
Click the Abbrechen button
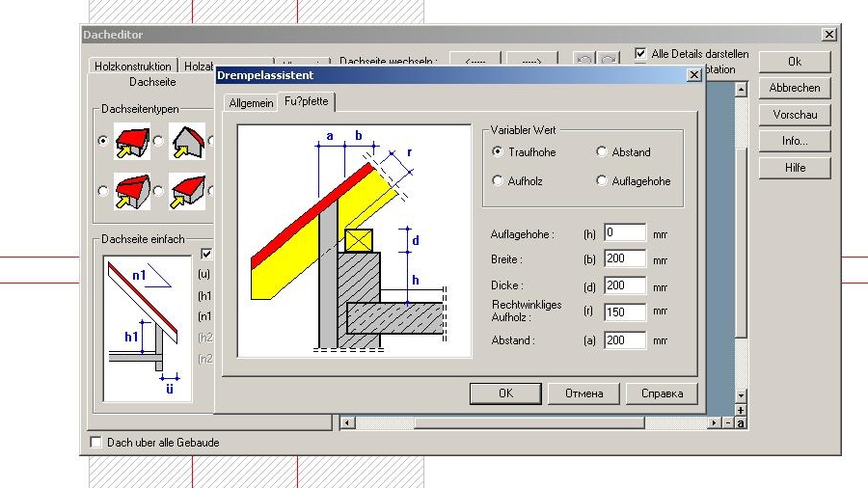(x=795, y=88)
